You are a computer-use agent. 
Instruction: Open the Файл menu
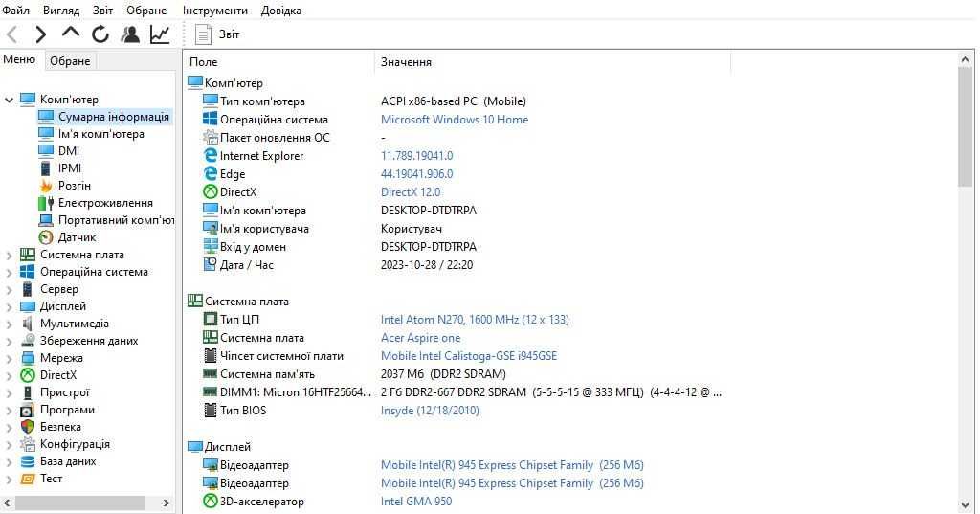[x=15, y=11]
